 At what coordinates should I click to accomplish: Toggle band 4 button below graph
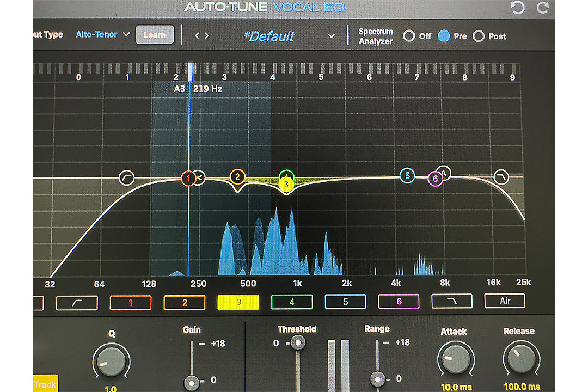click(x=292, y=302)
